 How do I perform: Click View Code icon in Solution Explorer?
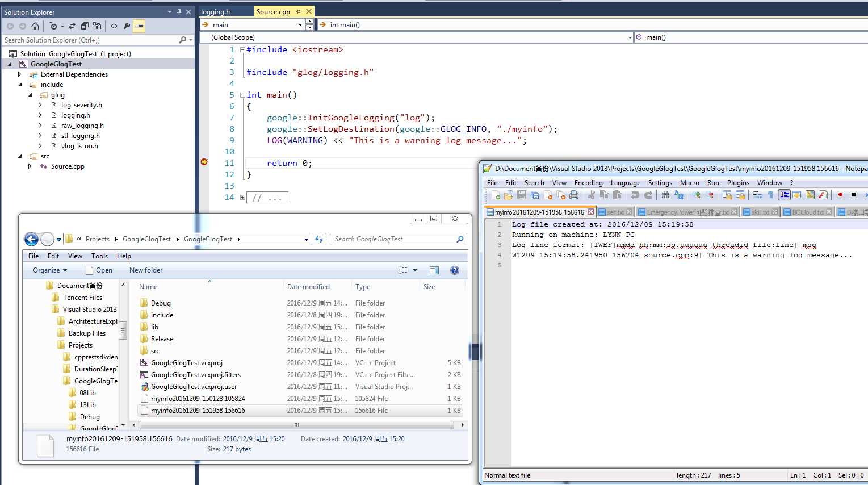(x=114, y=26)
